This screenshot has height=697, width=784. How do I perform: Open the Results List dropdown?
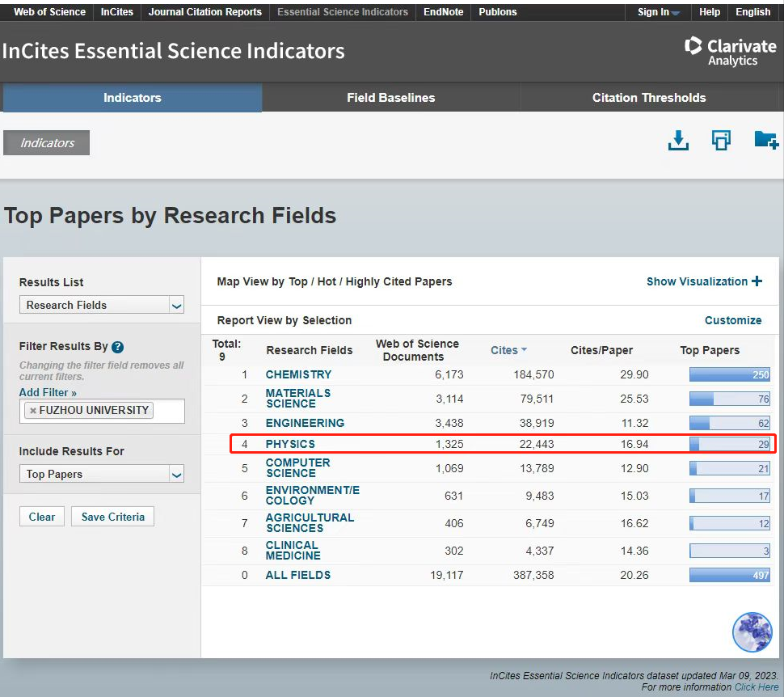coord(102,305)
